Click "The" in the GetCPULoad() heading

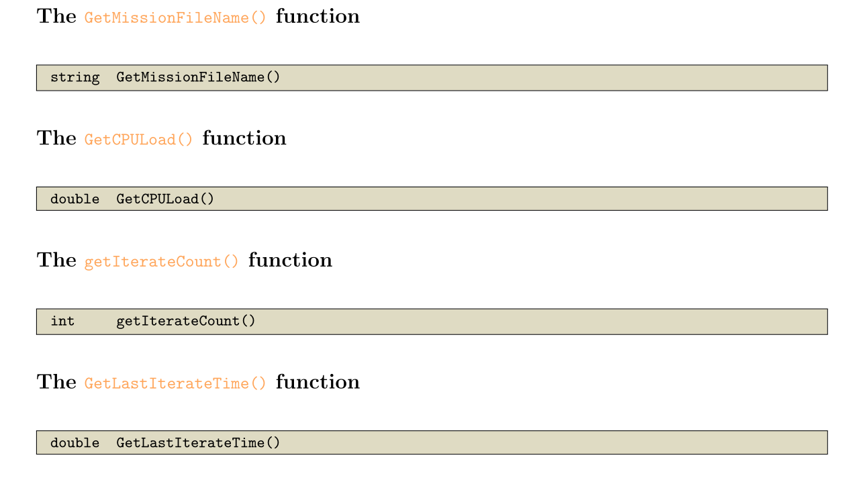point(56,138)
